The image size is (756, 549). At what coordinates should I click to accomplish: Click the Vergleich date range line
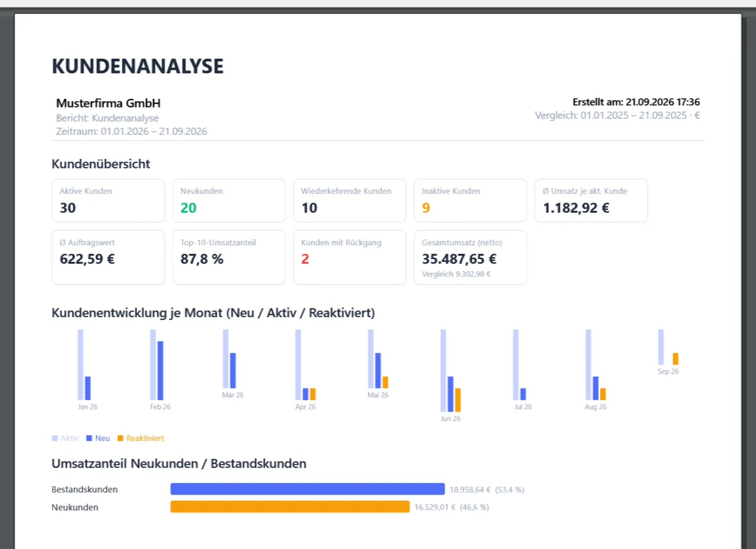(x=617, y=115)
